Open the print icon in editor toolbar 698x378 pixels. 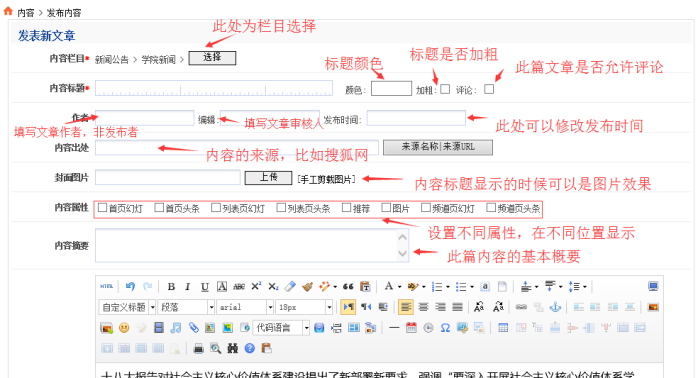[199, 349]
